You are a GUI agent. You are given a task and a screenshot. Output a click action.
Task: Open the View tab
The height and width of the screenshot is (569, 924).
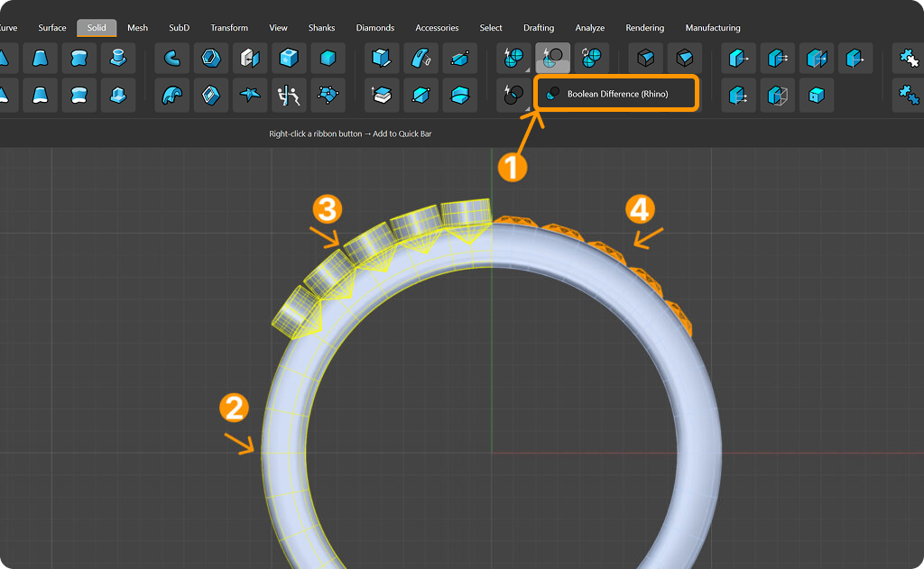point(278,28)
